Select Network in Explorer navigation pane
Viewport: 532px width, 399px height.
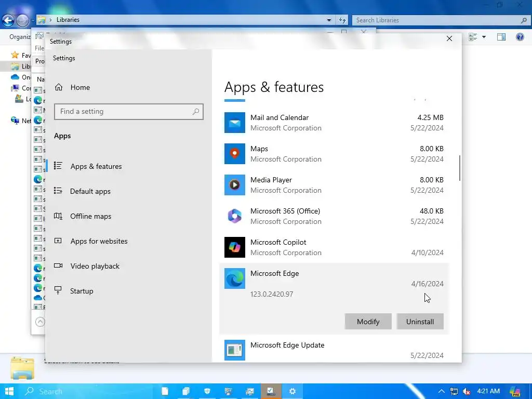tap(20, 121)
